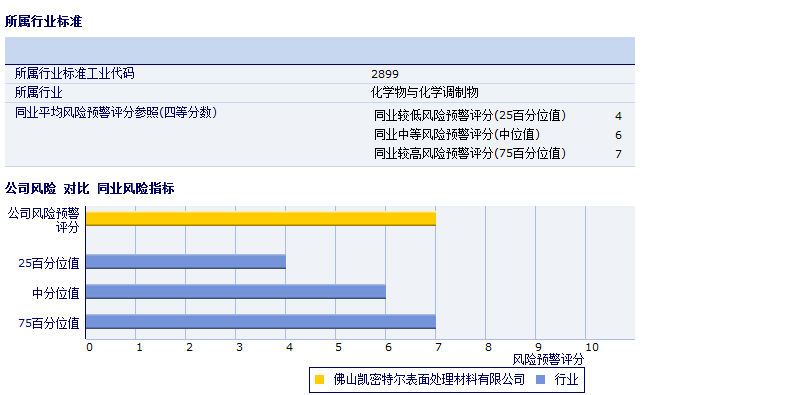This screenshot has height=395, width=811.
Task: Click 同业较高风险预警评分(75百分位值) row
Action: [x=498, y=154]
